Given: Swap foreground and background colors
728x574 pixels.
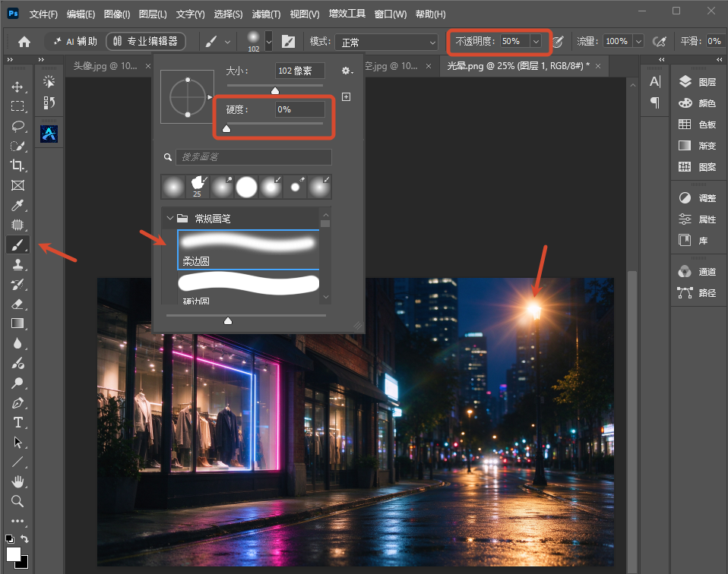Looking at the screenshot, I should click(24, 539).
